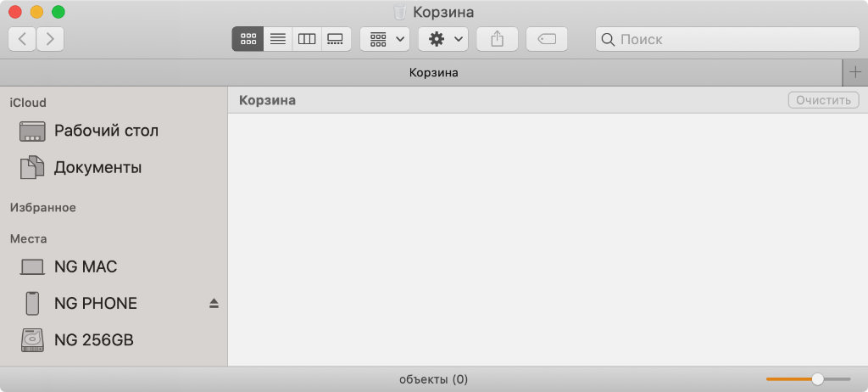The image size is (868, 392).
Task: Click the back navigation arrow
Action: point(22,38)
